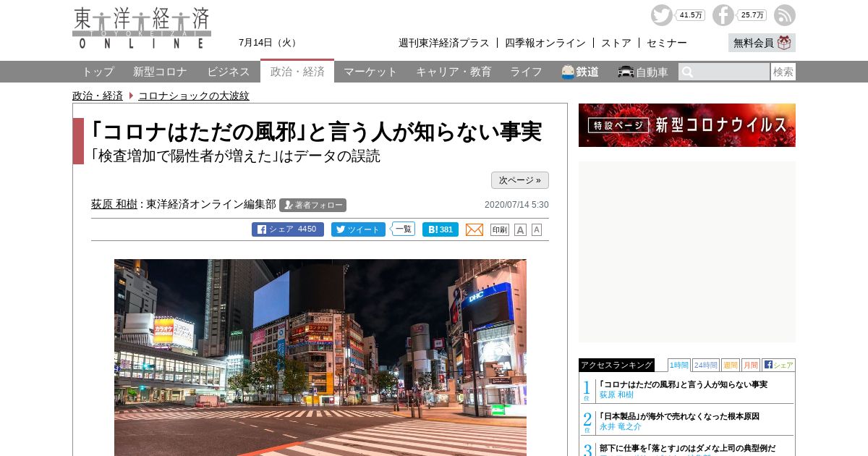Follow the author with 著者フォロー

312,205
